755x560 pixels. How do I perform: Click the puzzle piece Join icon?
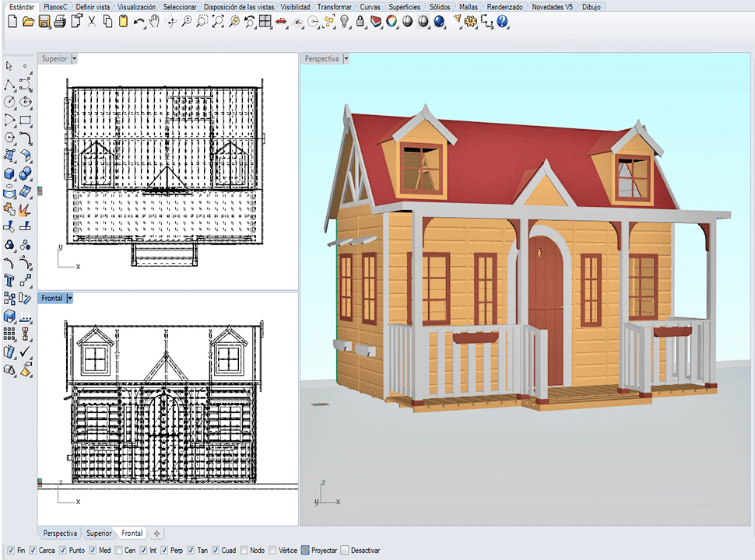tap(9, 209)
